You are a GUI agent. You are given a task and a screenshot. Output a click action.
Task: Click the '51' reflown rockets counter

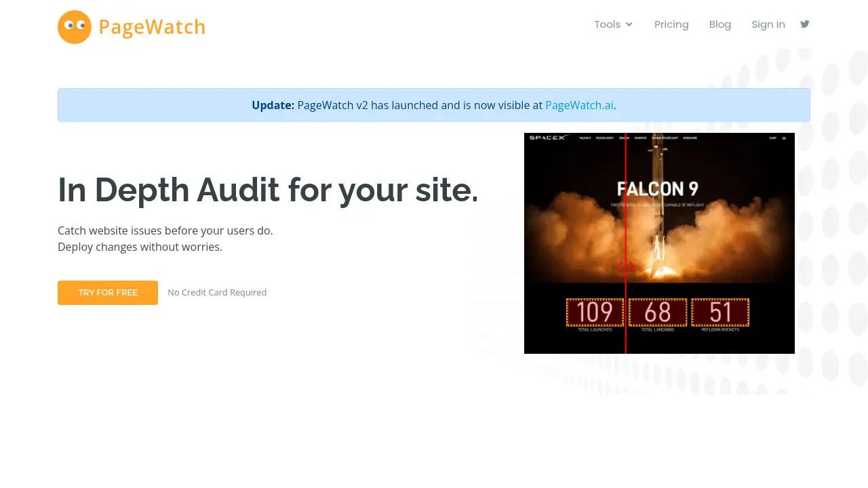pos(720,312)
